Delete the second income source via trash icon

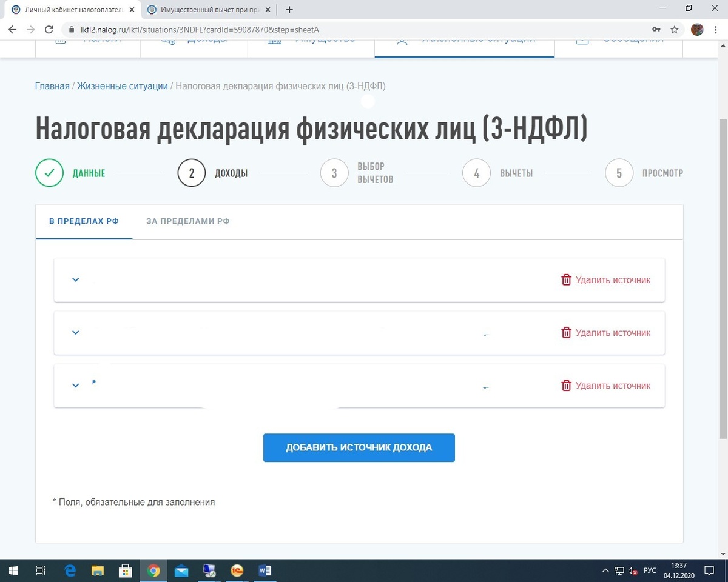(x=566, y=332)
